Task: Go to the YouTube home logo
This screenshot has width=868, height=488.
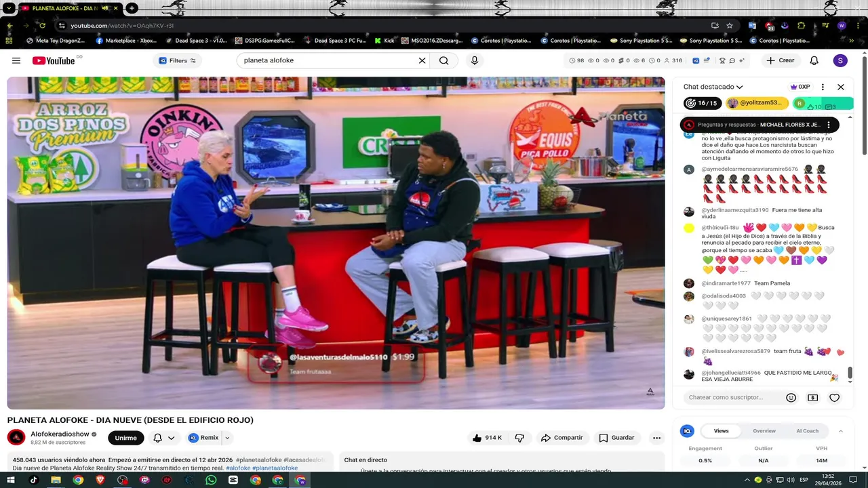Action: (x=54, y=60)
